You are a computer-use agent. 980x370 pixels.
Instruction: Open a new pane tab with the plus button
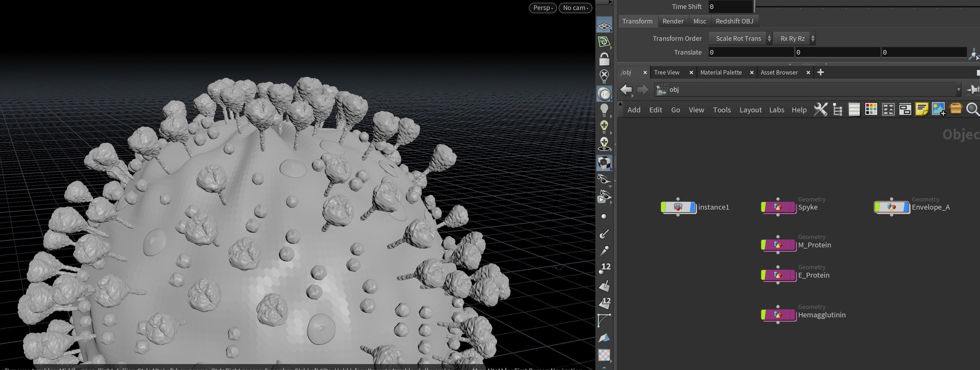coord(820,72)
